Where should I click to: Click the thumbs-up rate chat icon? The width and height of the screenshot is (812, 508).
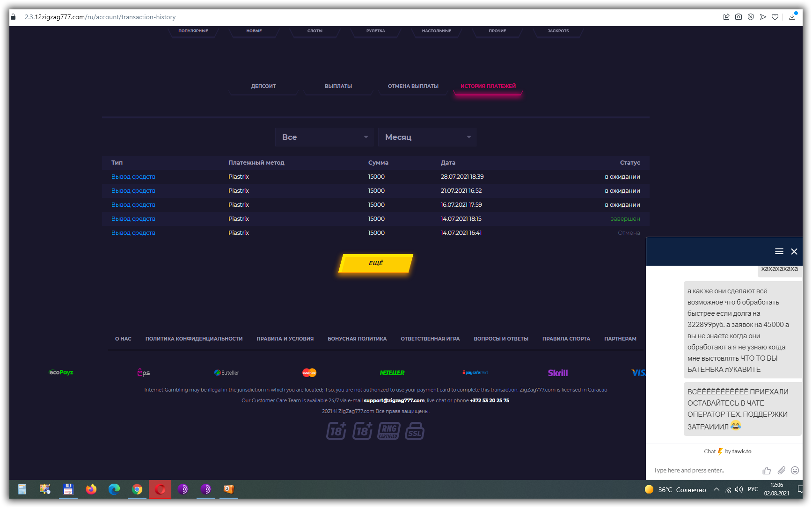point(767,470)
